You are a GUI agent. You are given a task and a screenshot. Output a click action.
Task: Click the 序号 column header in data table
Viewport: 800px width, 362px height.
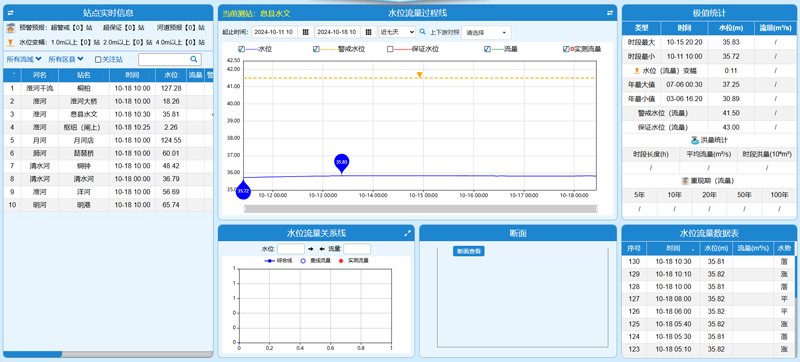pyautogui.click(x=634, y=248)
